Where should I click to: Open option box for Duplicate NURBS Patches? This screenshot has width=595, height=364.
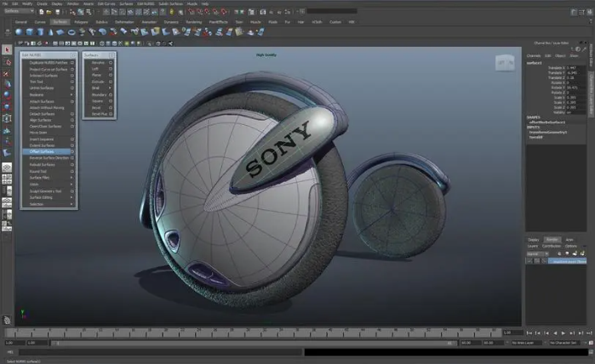pos(72,63)
